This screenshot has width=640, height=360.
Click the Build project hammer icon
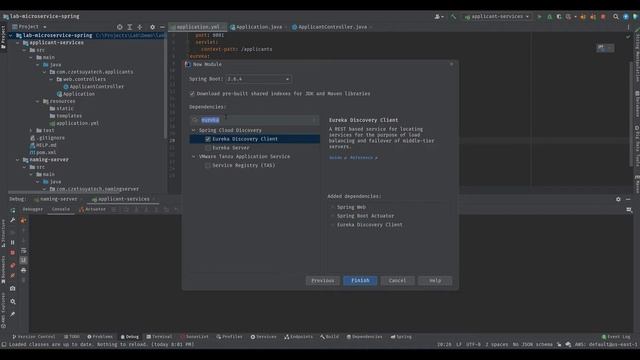pos(453,17)
